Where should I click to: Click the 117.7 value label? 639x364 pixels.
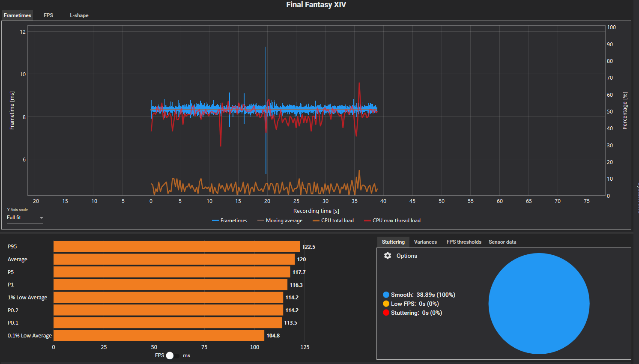(299, 272)
